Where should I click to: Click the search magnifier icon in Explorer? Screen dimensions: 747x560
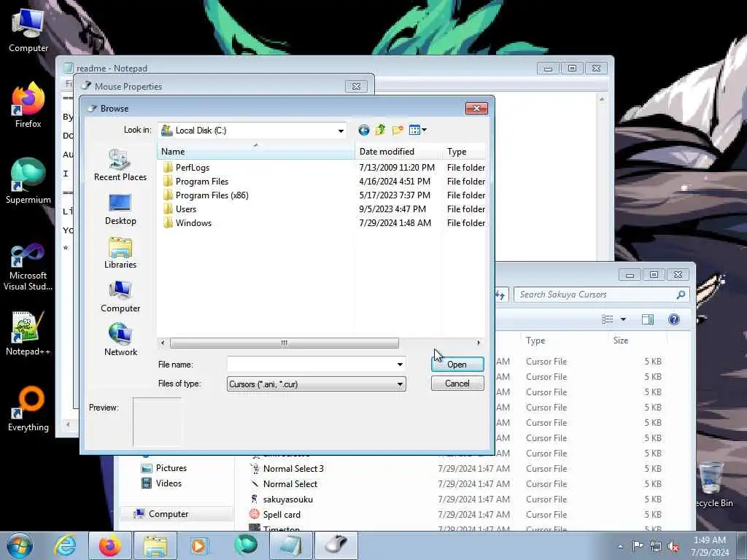tap(681, 295)
